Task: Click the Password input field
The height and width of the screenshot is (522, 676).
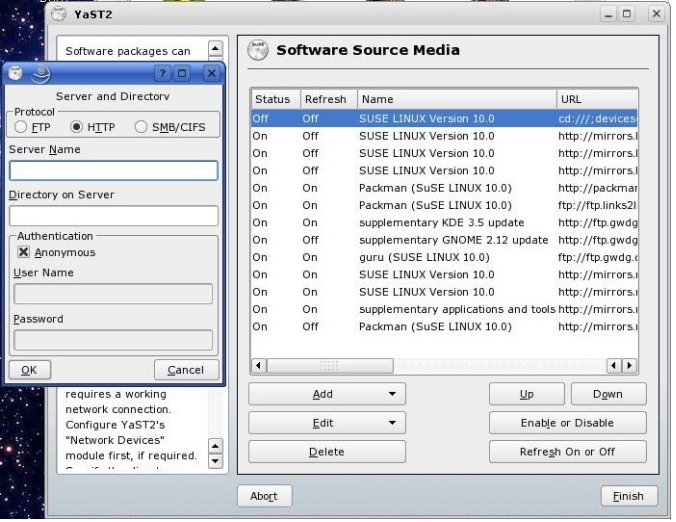Action: (x=113, y=340)
